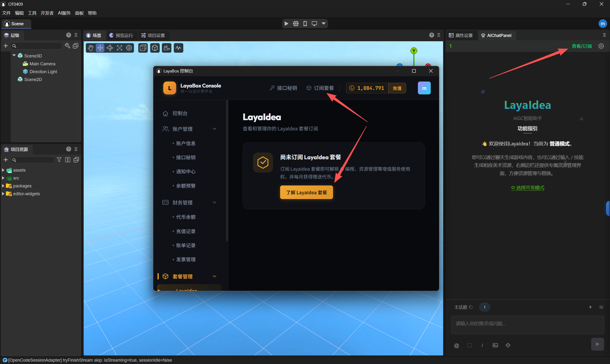
Task: Select the Rotate tool in scene toolbar
Action: [x=110, y=48]
